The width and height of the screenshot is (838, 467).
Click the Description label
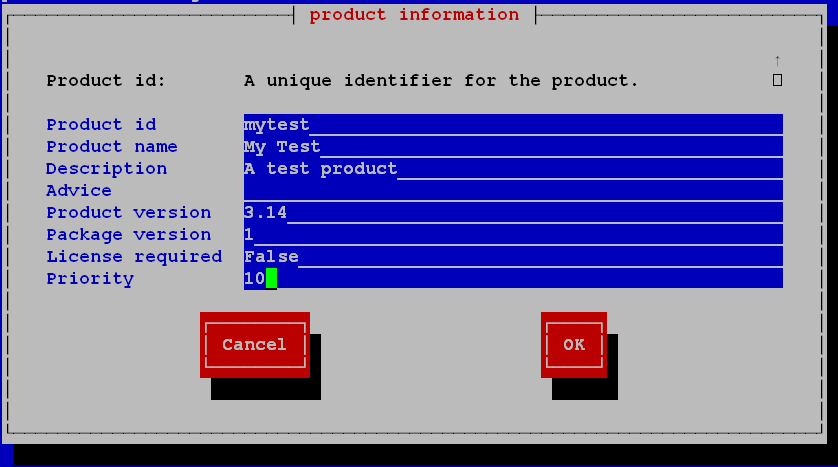tap(106, 168)
